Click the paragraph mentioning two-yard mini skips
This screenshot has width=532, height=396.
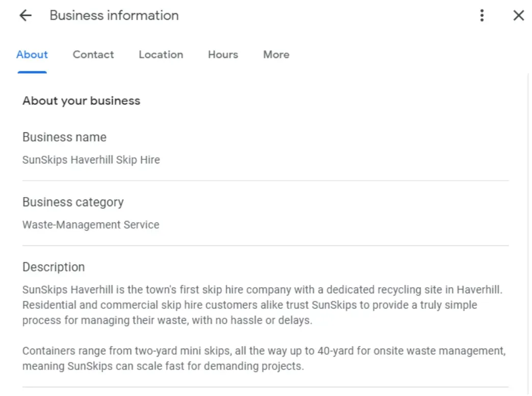263,358
